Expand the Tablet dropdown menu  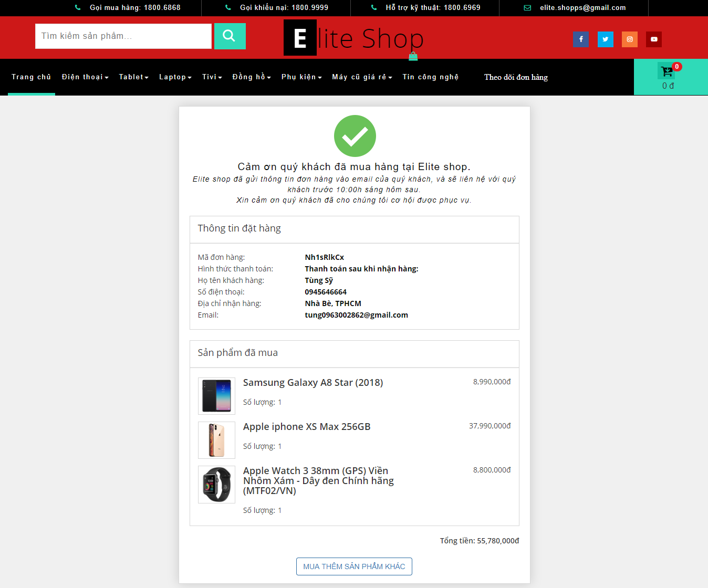tap(134, 77)
